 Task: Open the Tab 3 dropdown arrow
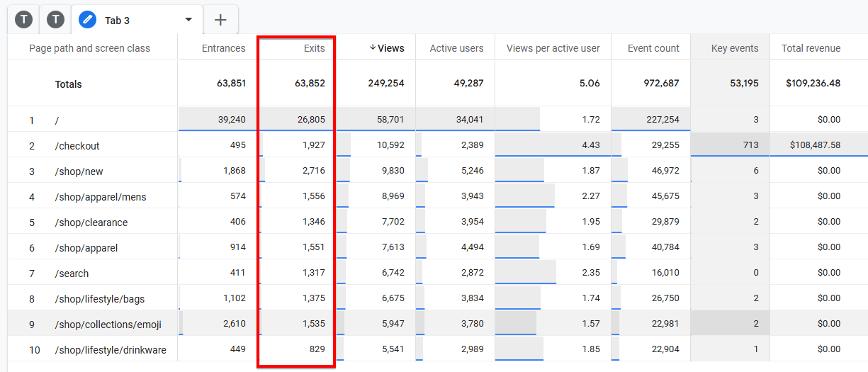188,20
